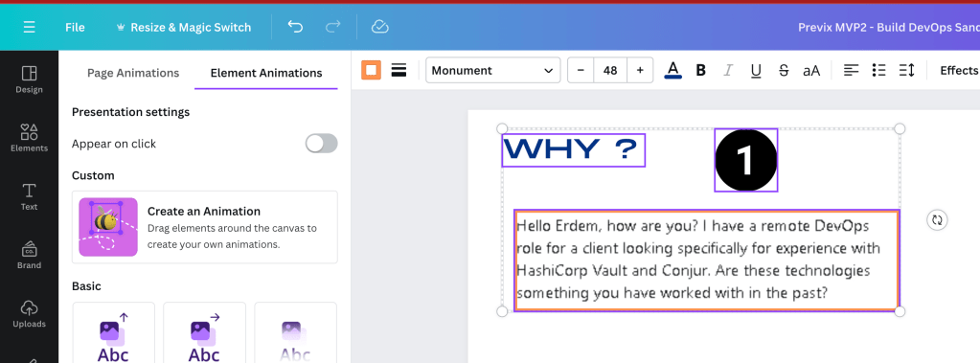Choose the Pan basic animation preset
Screen dimensions: 980x363
[204, 332]
